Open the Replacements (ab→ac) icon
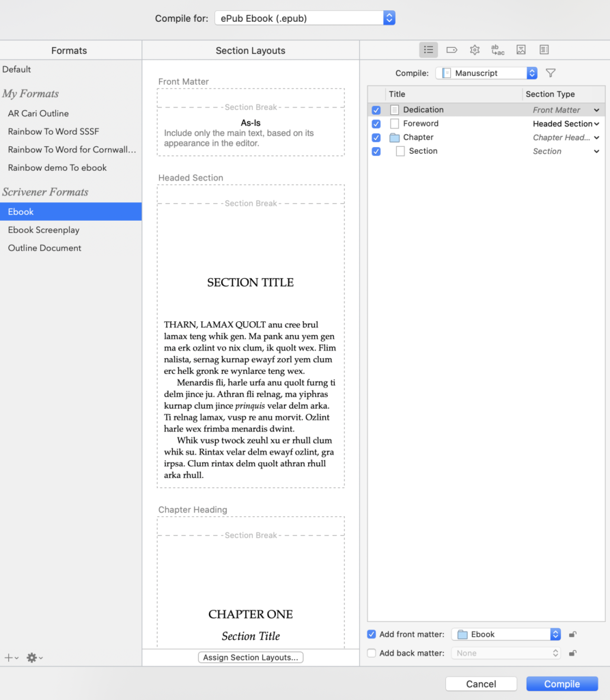The image size is (610, 700). tap(497, 49)
